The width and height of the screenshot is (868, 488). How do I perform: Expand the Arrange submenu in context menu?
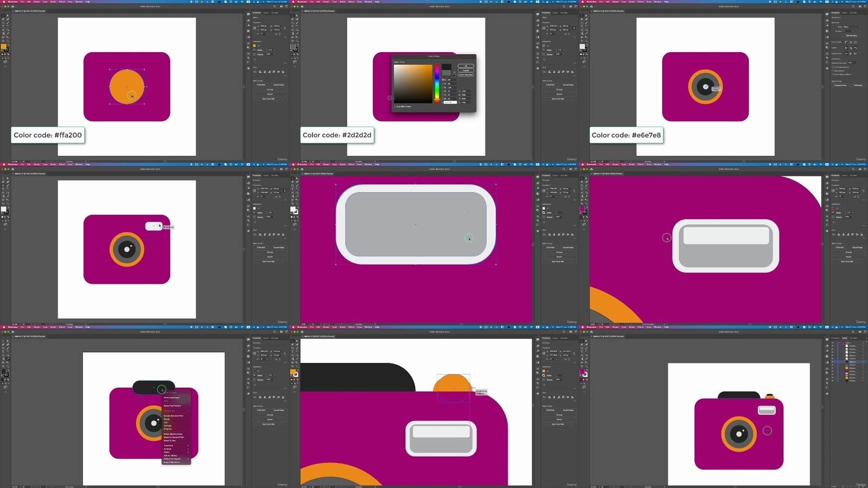click(x=176, y=449)
